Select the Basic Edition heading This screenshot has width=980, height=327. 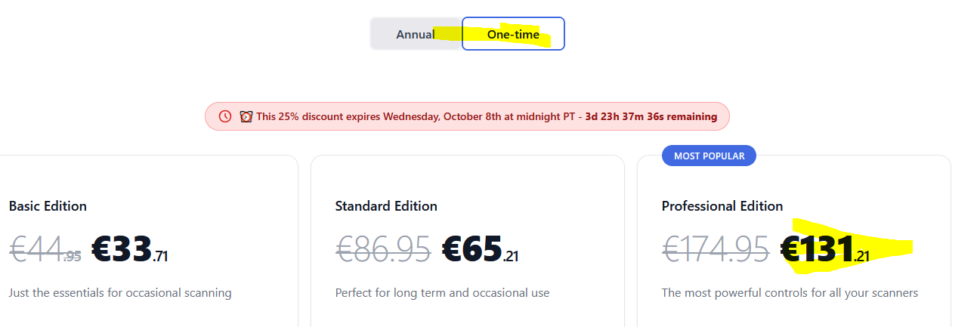[x=48, y=206]
